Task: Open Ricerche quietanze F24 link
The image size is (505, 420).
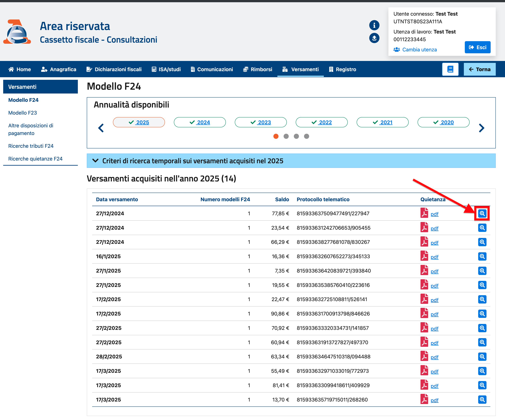Action: (35, 159)
